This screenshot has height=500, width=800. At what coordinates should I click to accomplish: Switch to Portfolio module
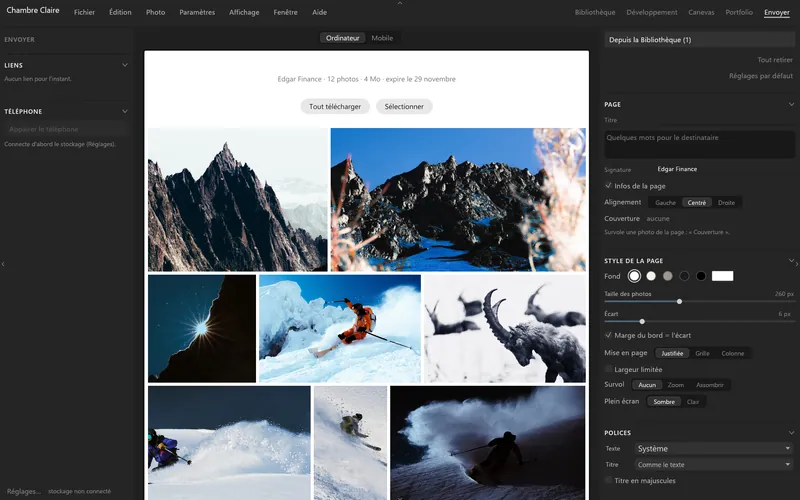(739, 12)
